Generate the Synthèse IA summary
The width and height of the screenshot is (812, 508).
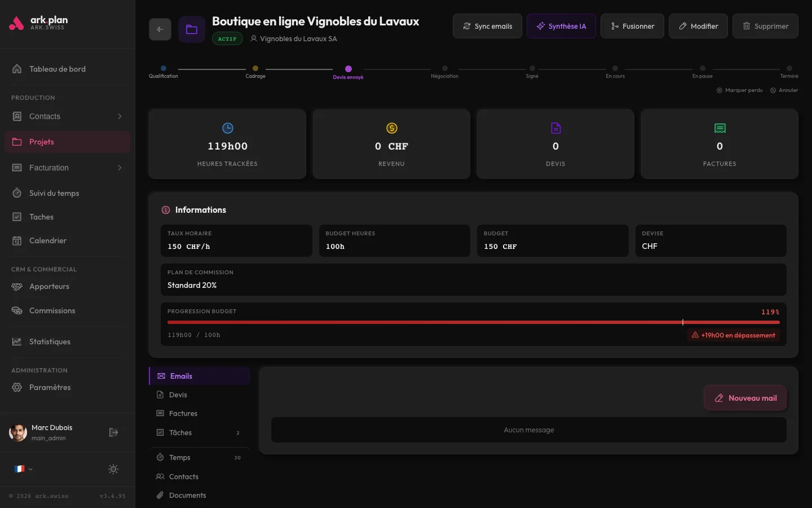coord(561,26)
